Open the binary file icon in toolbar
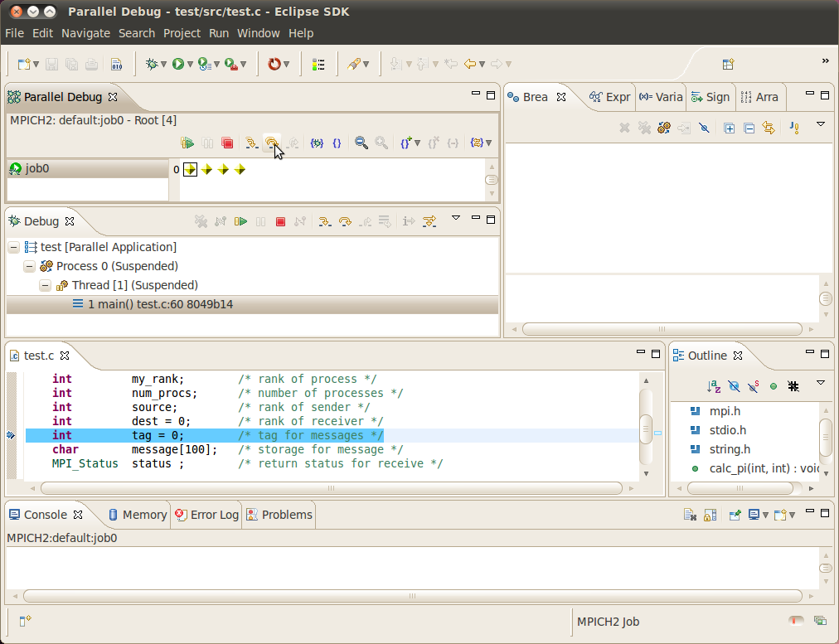 pos(116,64)
